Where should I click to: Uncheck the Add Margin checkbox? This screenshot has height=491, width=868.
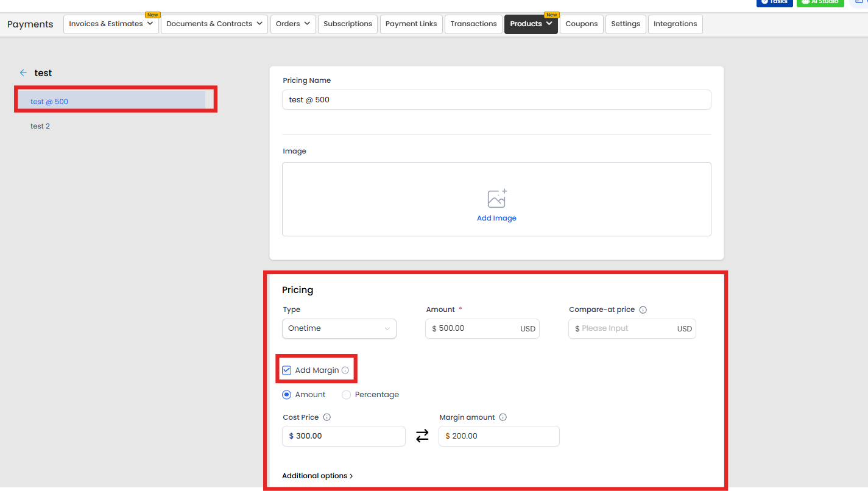(287, 370)
